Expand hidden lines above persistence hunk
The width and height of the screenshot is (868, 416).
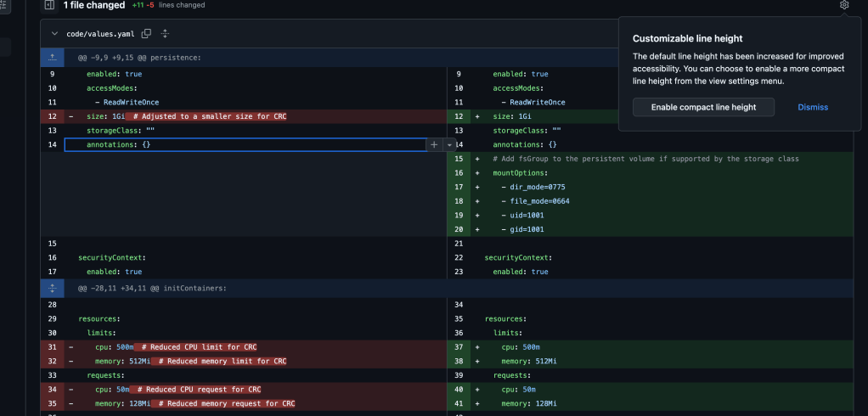tap(52, 57)
